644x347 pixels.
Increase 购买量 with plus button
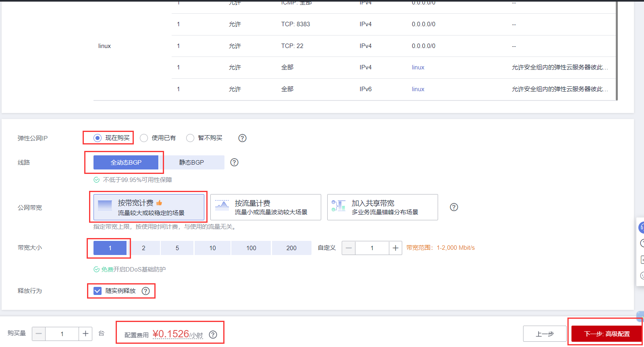(x=85, y=334)
